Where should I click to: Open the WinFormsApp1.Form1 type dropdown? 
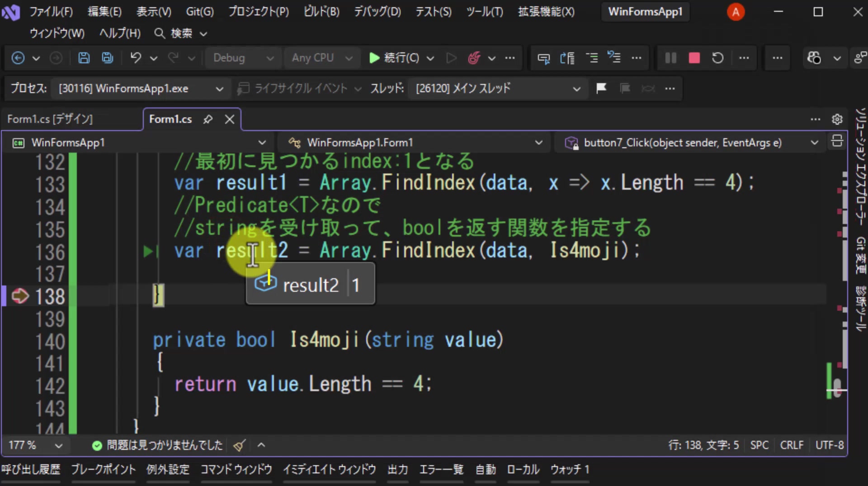click(x=415, y=143)
